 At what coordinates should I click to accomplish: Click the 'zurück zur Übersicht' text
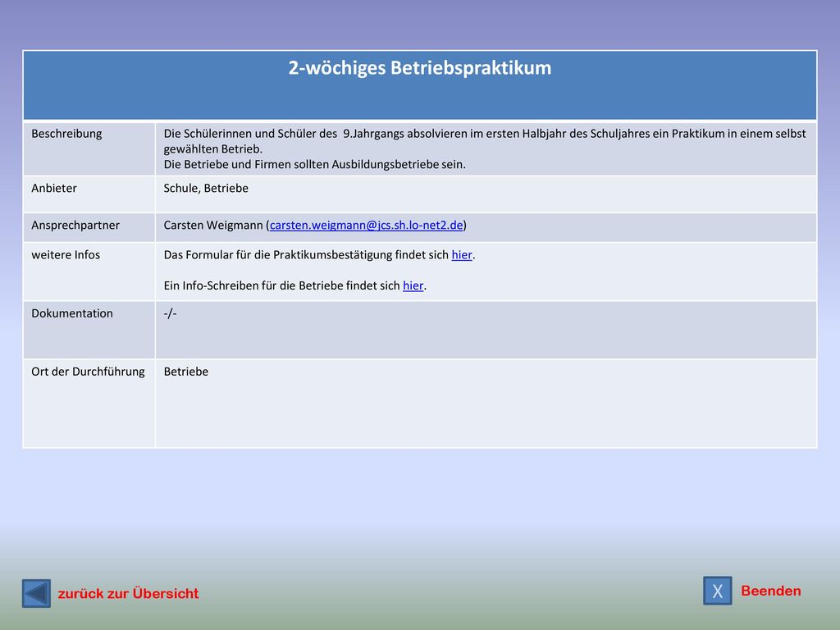[x=128, y=594]
